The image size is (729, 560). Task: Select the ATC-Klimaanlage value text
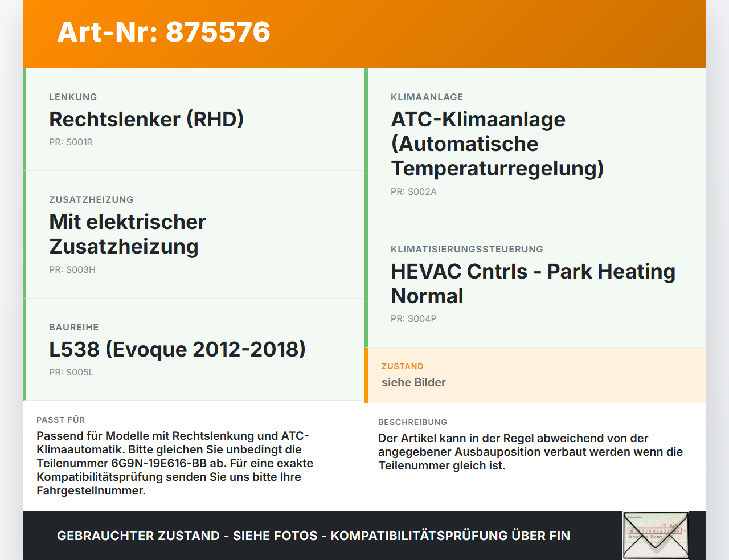tap(497, 144)
